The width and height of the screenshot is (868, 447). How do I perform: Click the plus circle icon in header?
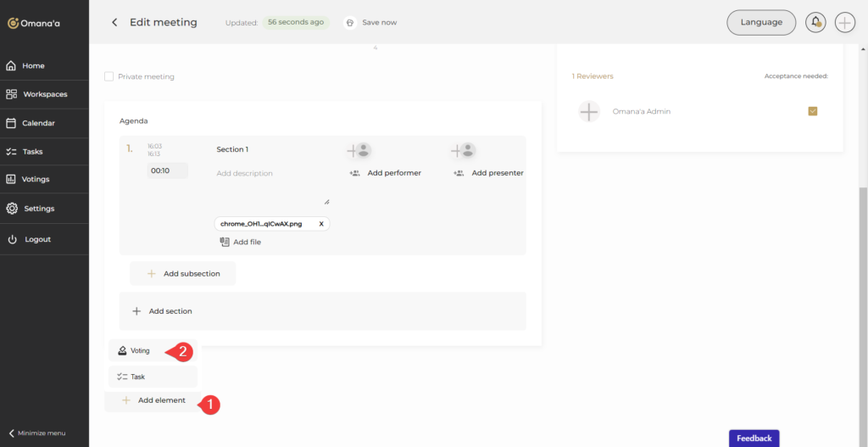point(844,22)
